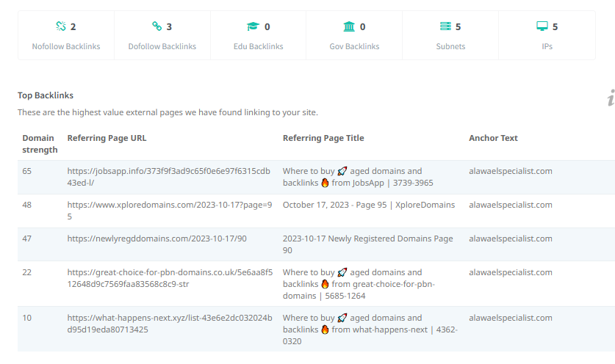
Task: Click the October 17, 2023 Page 95 title
Action: pyautogui.click(x=369, y=205)
